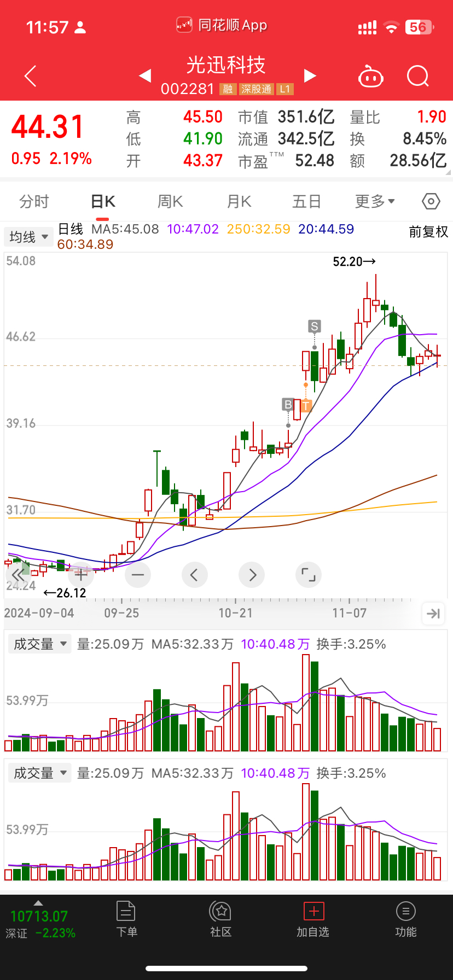Tap the chart scroll-left double arrow
453x980 pixels.
[x=18, y=575]
